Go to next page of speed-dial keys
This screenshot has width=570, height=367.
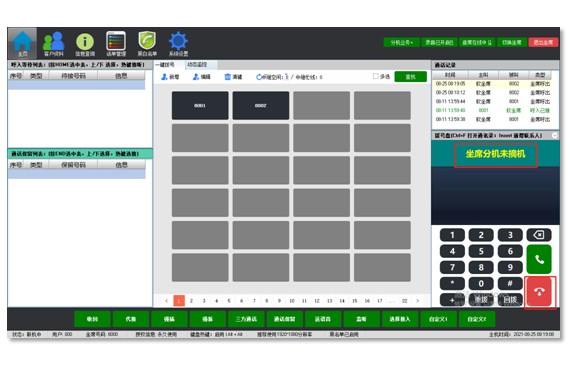[417, 301]
